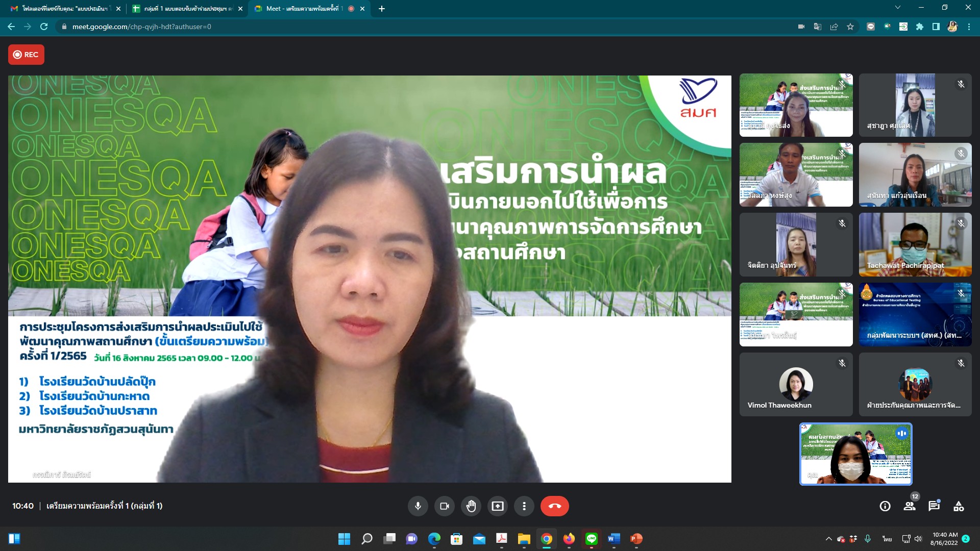980x551 pixels.
Task: Open the browser tab search chevron
Action: click(897, 8)
